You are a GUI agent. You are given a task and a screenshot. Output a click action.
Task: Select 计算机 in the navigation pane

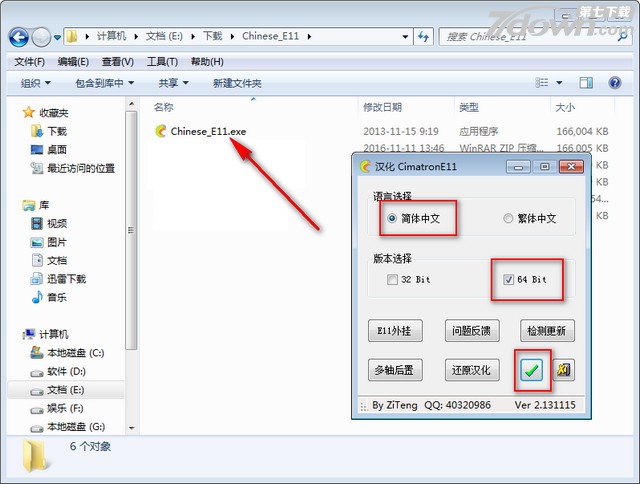(x=46, y=334)
